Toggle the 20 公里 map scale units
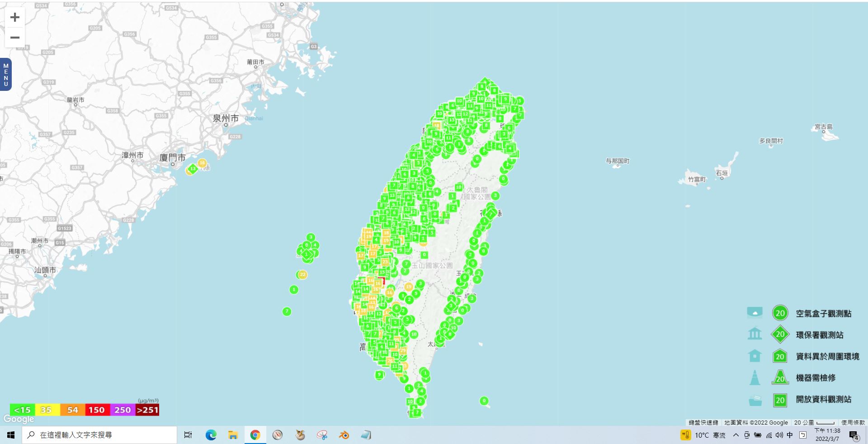Viewport: 868px width, 444px height. coord(814,422)
